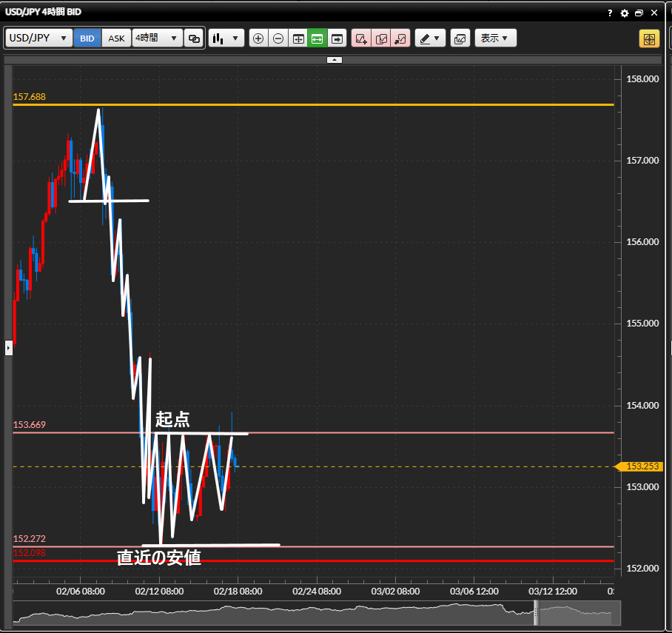Open the USD/JPY currency pair dropdown
This screenshot has width=672, height=633.
[39, 38]
